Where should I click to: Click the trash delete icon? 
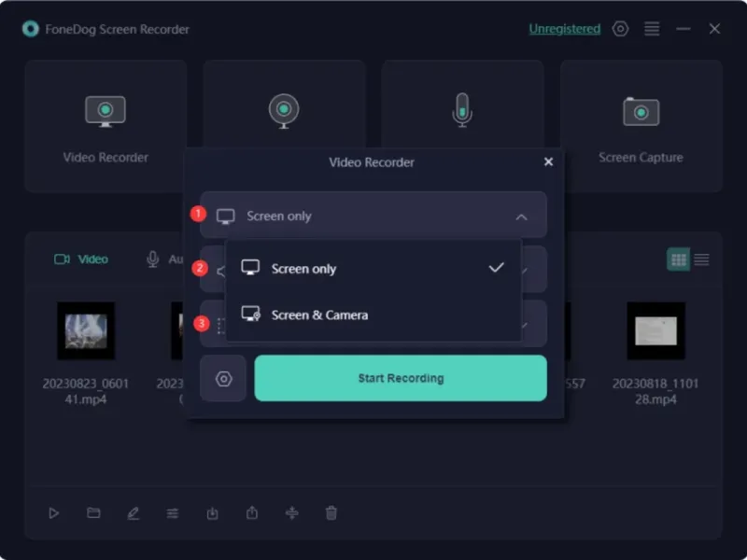coord(331,512)
